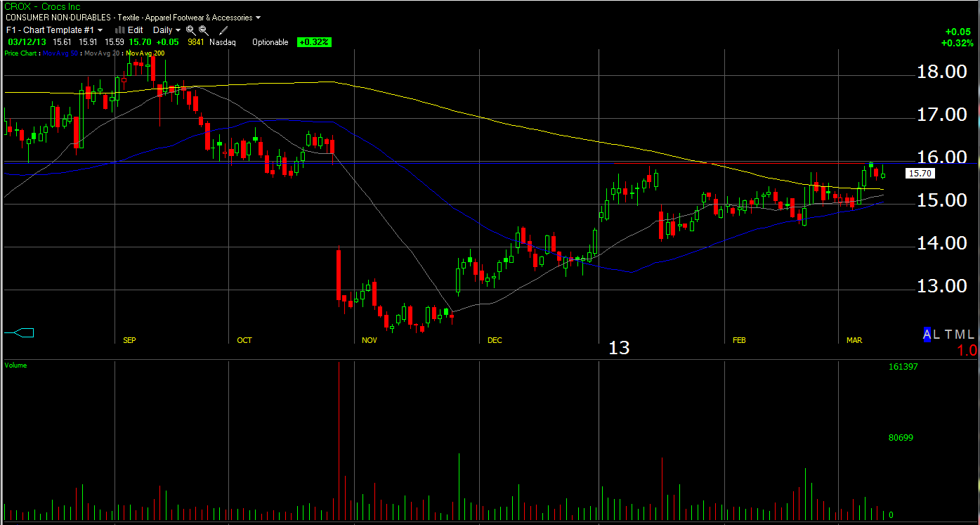Click the +0.32% text at top right
The image size is (980, 525).
956,43
